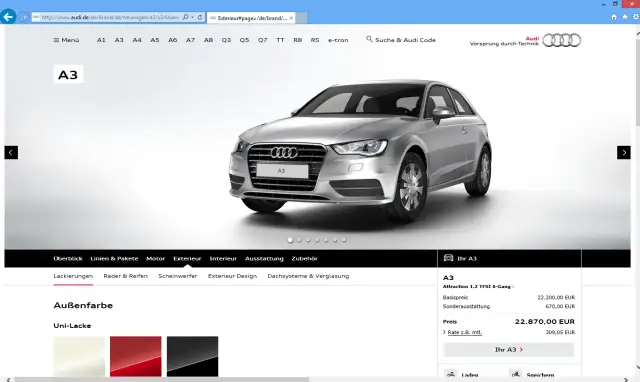Close the Exterieur browser tab
Viewport: 640px width, 382px height.
(291, 18)
